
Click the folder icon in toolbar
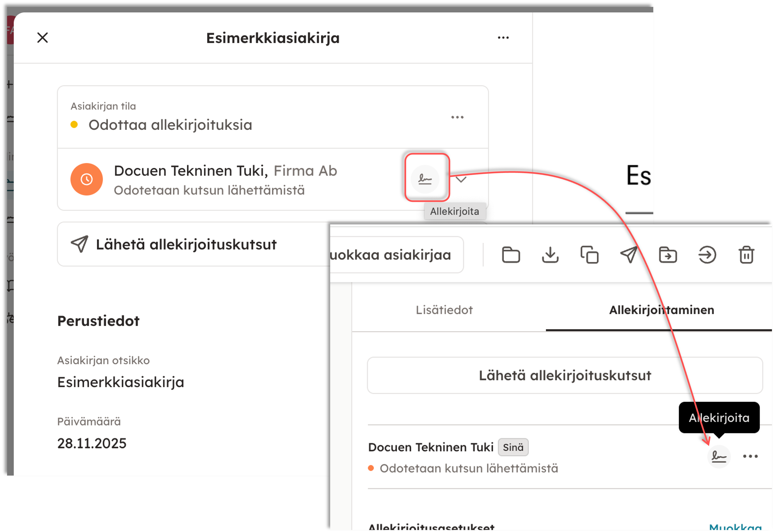click(511, 255)
